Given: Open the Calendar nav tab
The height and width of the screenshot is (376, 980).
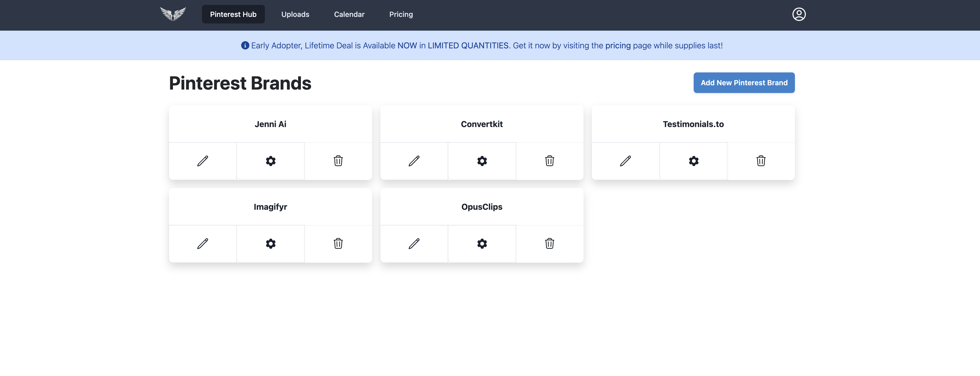Looking at the screenshot, I should click(x=349, y=15).
